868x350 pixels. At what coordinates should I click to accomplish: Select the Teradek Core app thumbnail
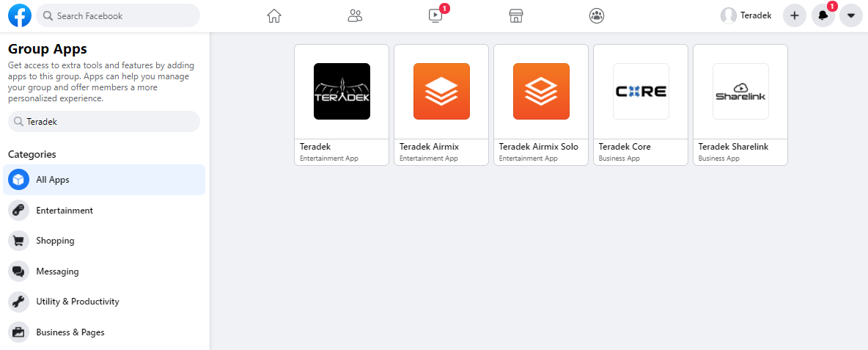[x=641, y=92]
